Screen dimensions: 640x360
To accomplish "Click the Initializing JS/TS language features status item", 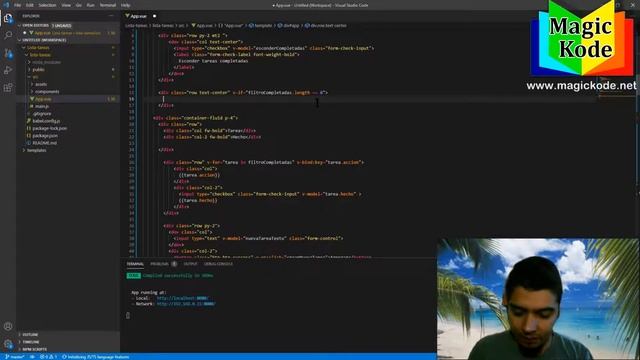I will click(x=96, y=357).
